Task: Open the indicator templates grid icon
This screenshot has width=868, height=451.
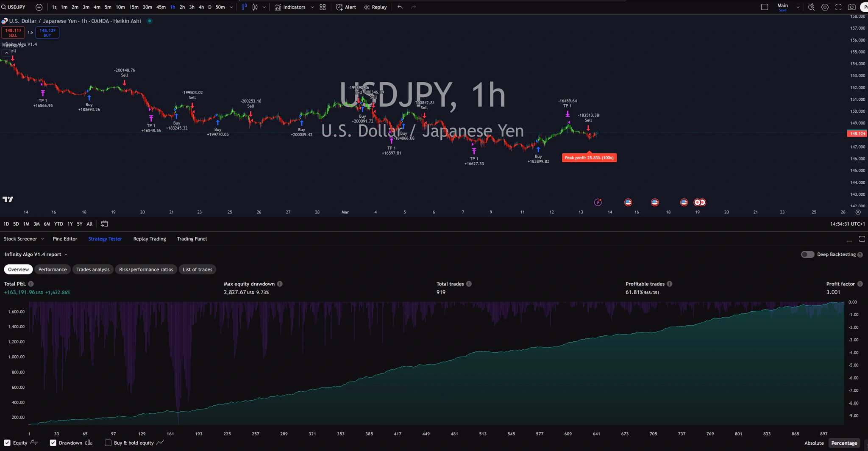Action: (x=322, y=7)
